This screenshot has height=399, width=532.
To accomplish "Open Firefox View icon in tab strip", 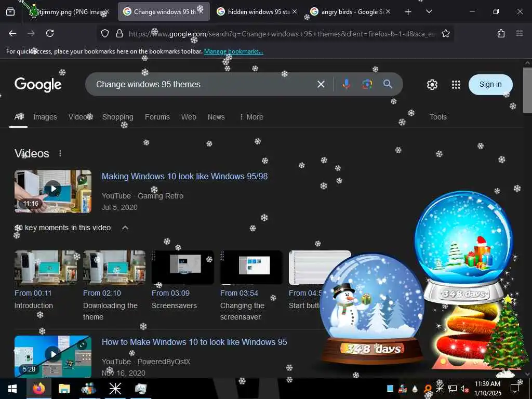I will click(x=10, y=11).
